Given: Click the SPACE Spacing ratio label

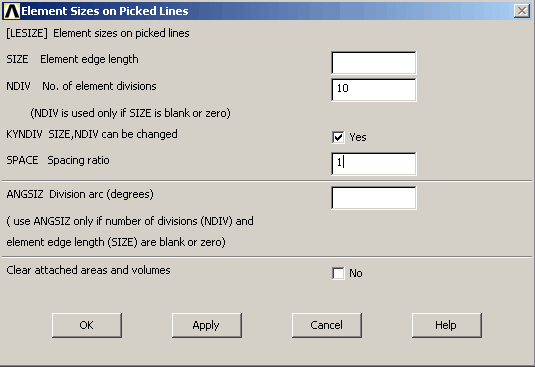Looking at the screenshot, I should coord(58,160).
